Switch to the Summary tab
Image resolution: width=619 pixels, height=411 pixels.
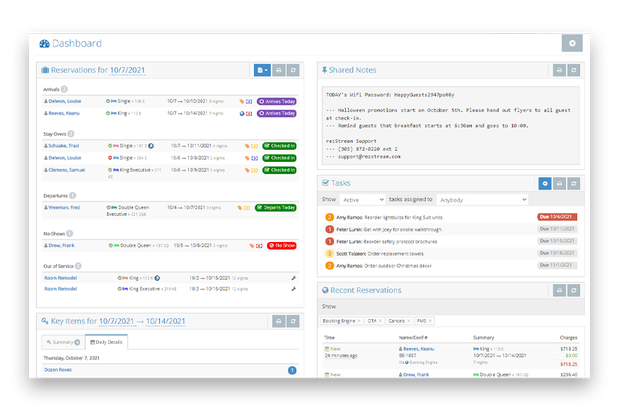tap(64, 342)
